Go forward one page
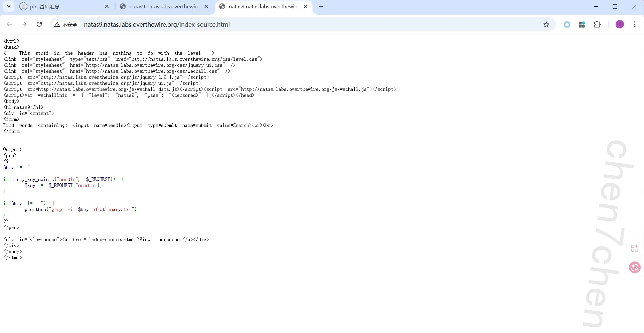Image resolution: width=644 pixels, height=333 pixels. (24, 24)
